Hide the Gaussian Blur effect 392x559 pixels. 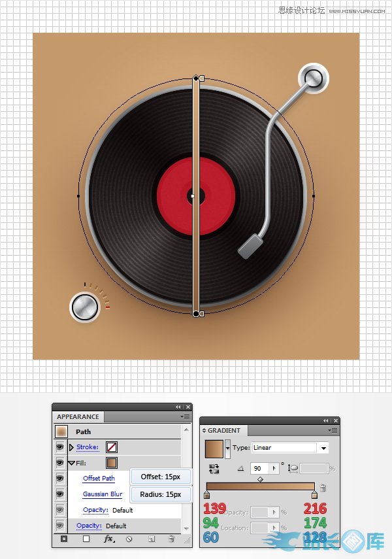coord(60,494)
